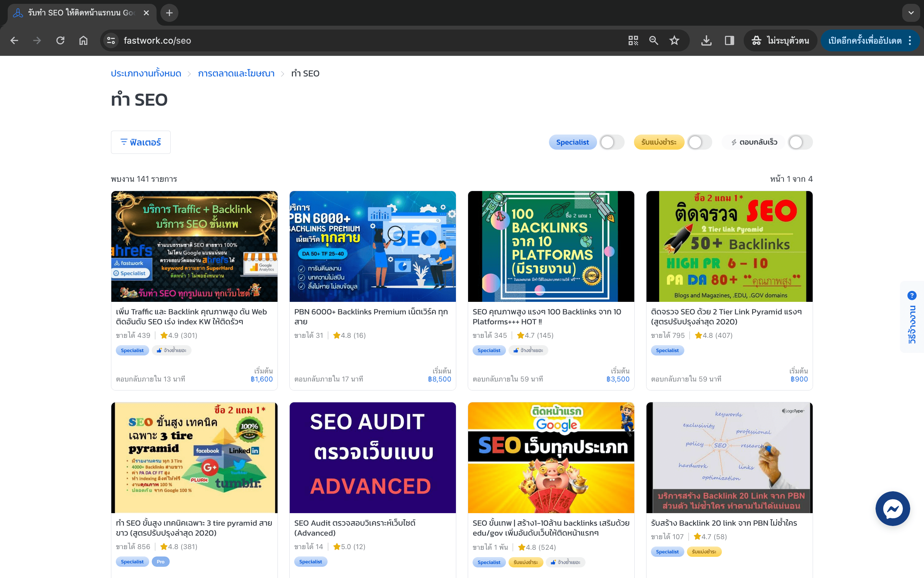Expand the tab search dropdown arrow
Viewport: 924px width, 578px height.
[x=911, y=13]
